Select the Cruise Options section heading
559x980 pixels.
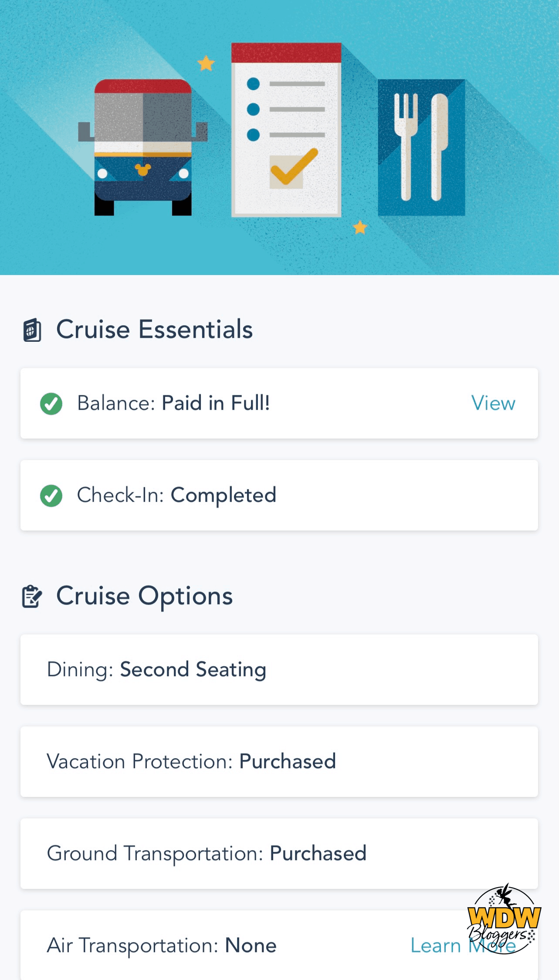[144, 596]
